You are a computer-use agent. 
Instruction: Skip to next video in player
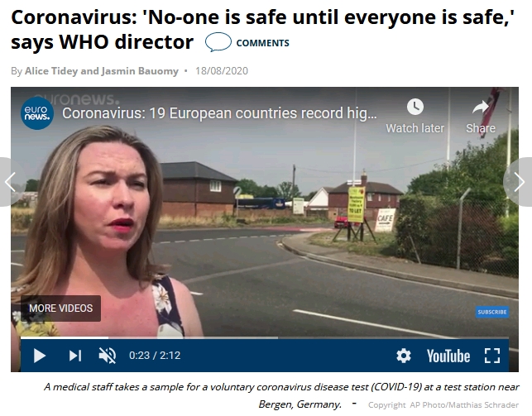pyautogui.click(x=75, y=356)
